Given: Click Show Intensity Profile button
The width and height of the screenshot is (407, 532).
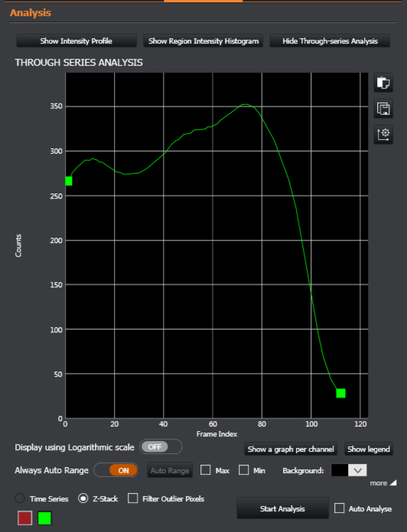Looking at the screenshot, I should tap(77, 41).
